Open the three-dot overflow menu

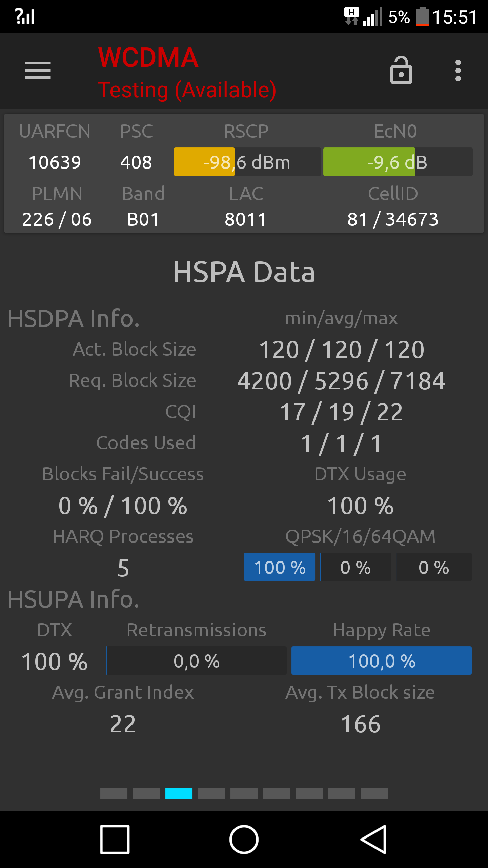click(x=458, y=71)
